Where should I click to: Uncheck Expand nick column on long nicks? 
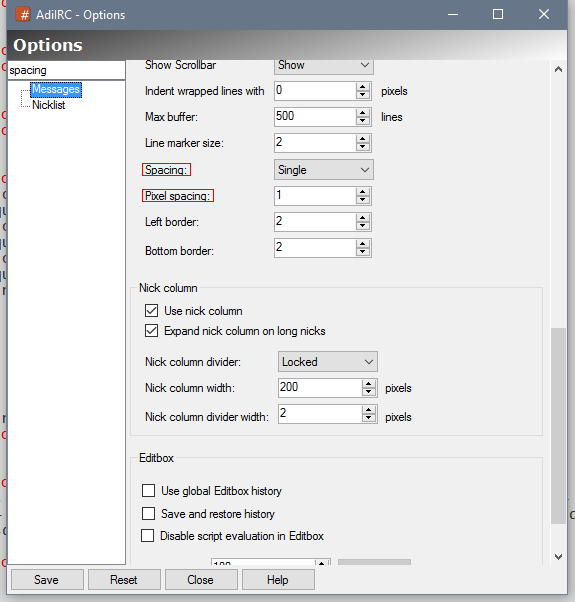point(151,331)
